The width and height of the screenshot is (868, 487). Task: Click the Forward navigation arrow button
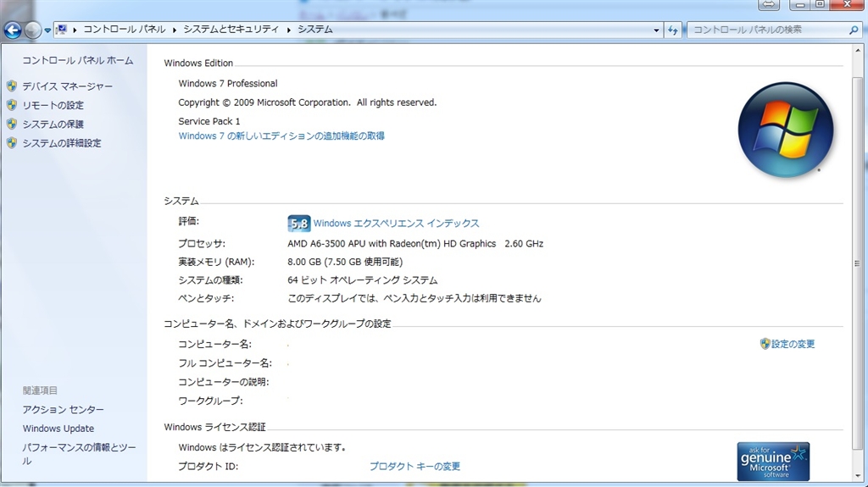tap(33, 30)
